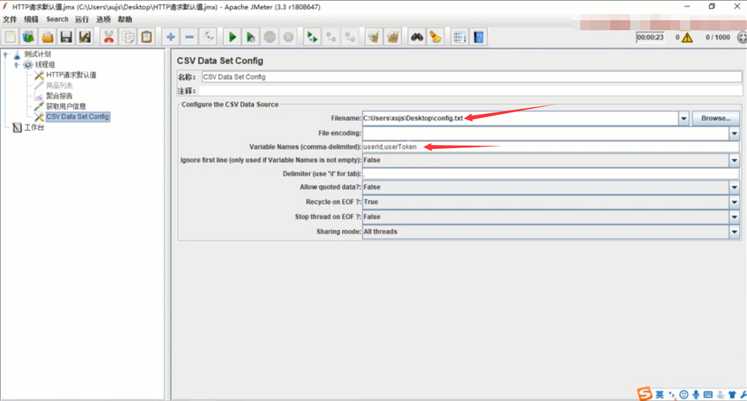Create a new test plan via toolbar

click(10, 37)
